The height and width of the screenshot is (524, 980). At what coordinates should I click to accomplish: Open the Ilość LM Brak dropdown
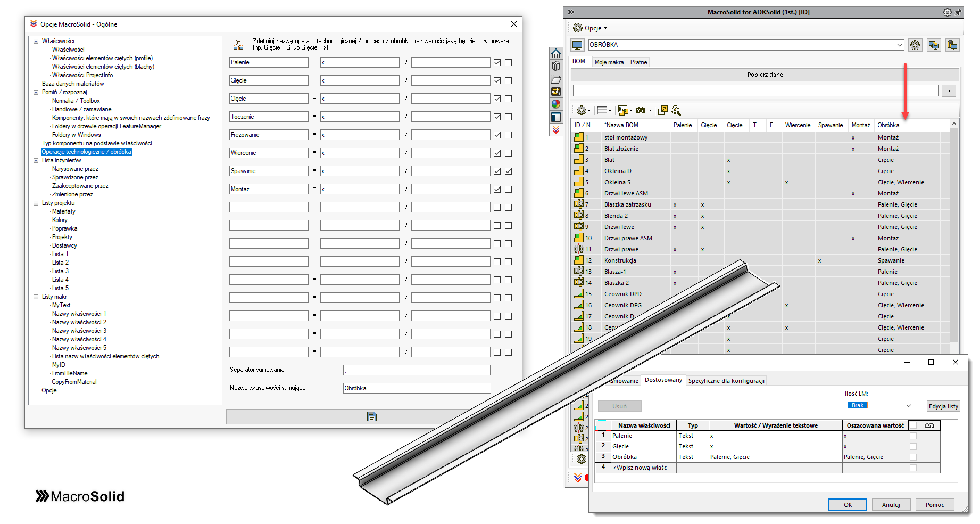908,405
